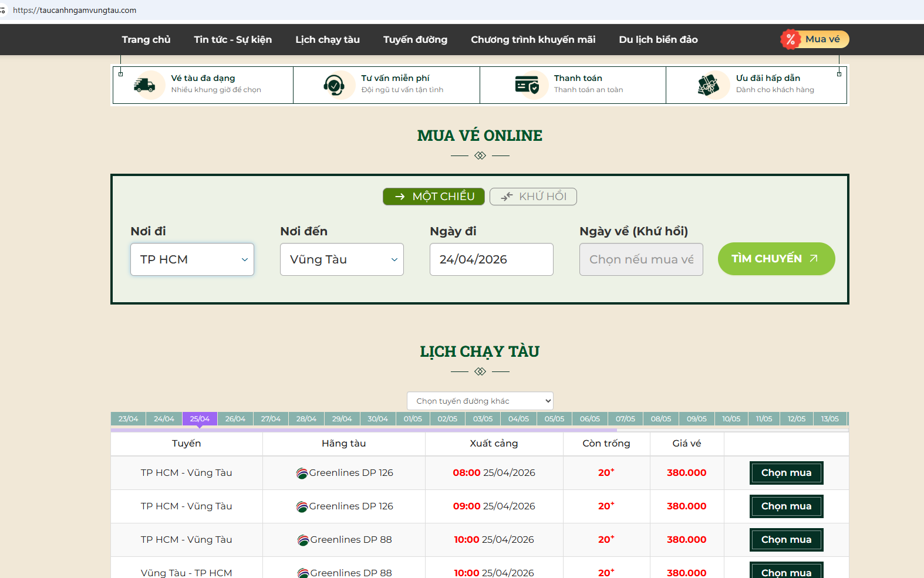Click the Giá vé column header

pyautogui.click(x=687, y=444)
